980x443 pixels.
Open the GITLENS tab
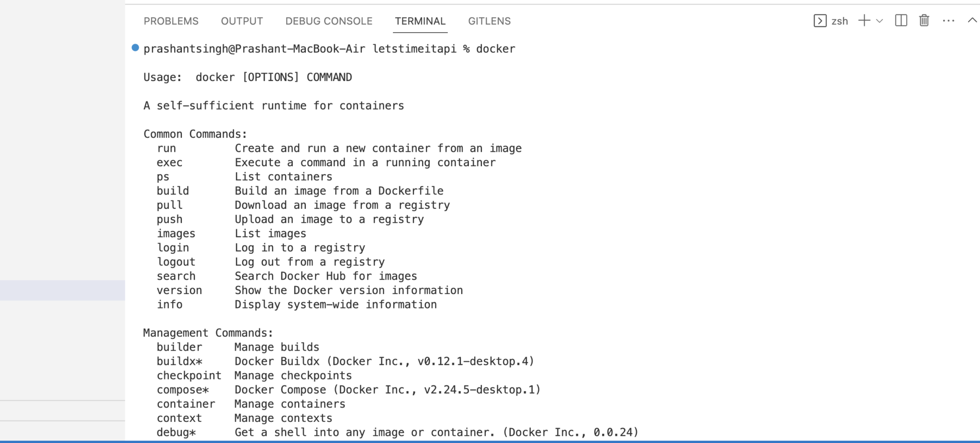coord(490,21)
